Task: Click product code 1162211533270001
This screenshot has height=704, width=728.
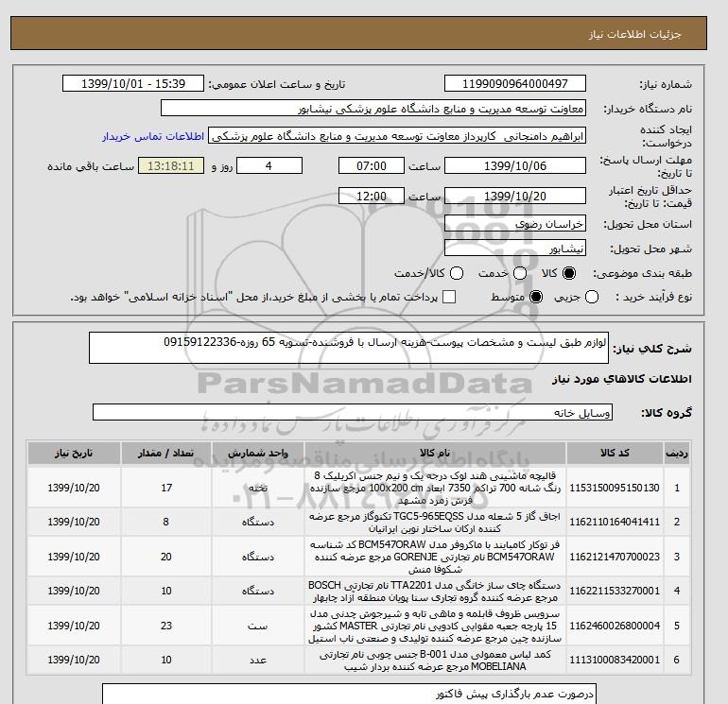Action: 615,591
